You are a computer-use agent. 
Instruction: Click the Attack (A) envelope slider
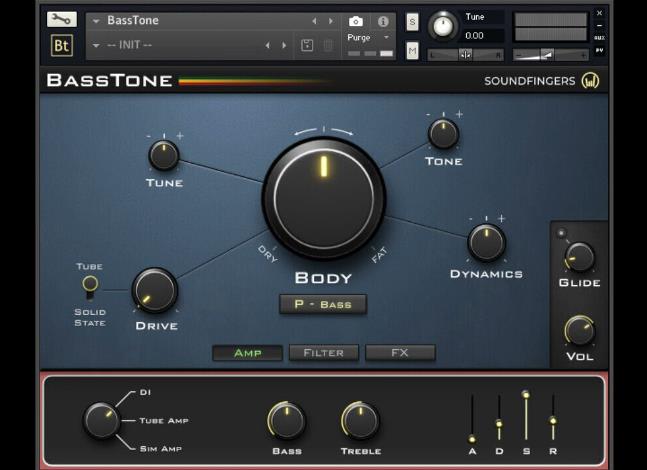tap(472, 419)
